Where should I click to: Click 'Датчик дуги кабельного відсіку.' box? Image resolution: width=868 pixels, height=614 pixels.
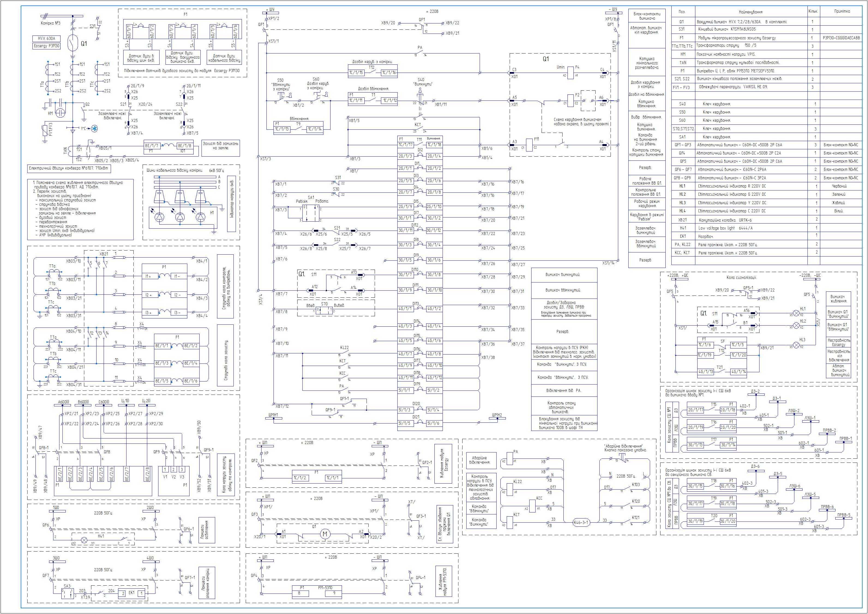(x=224, y=58)
